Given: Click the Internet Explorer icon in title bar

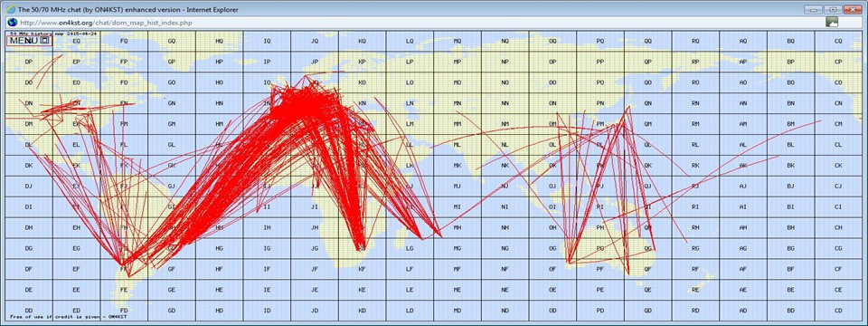Looking at the screenshot, I should tap(10, 8).
